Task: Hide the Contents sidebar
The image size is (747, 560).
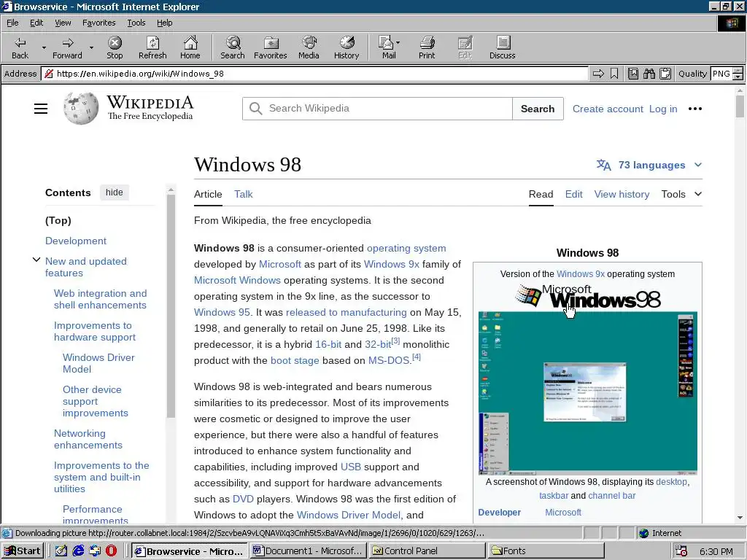Action: (x=115, y=192)
